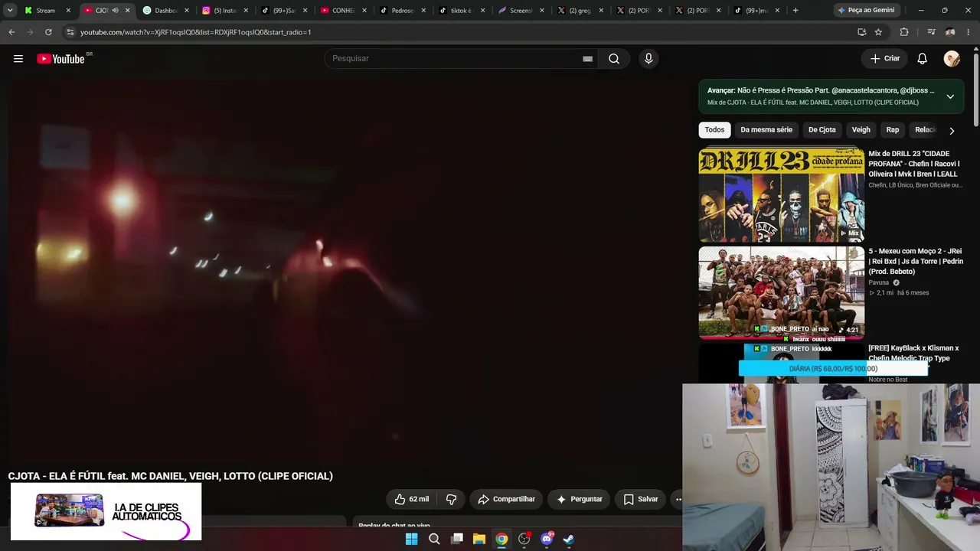Dislike the video
Image resolution: width=980 pixels, height=551 pixels.
coord(451,499)
